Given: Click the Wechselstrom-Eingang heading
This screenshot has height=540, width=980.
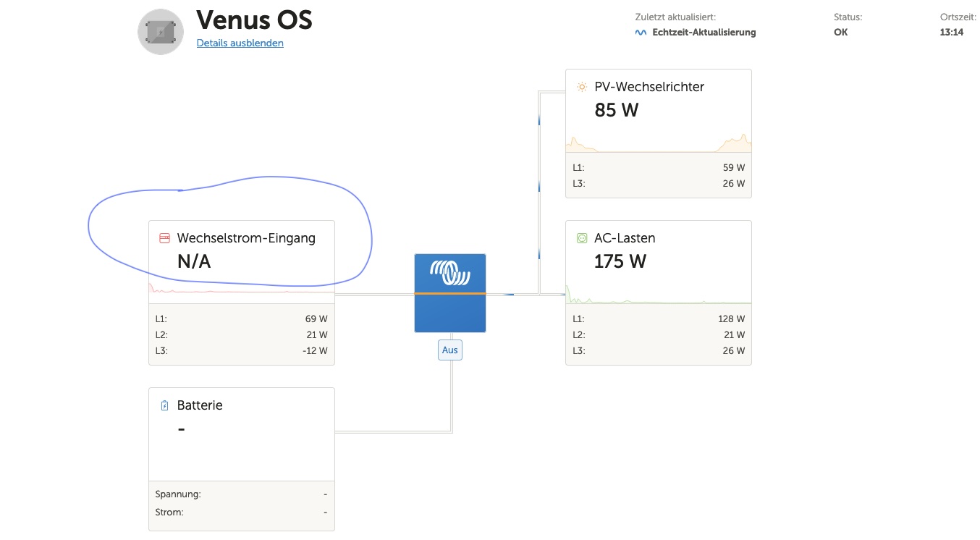Looking at the screenshot, I should (246, 238).
